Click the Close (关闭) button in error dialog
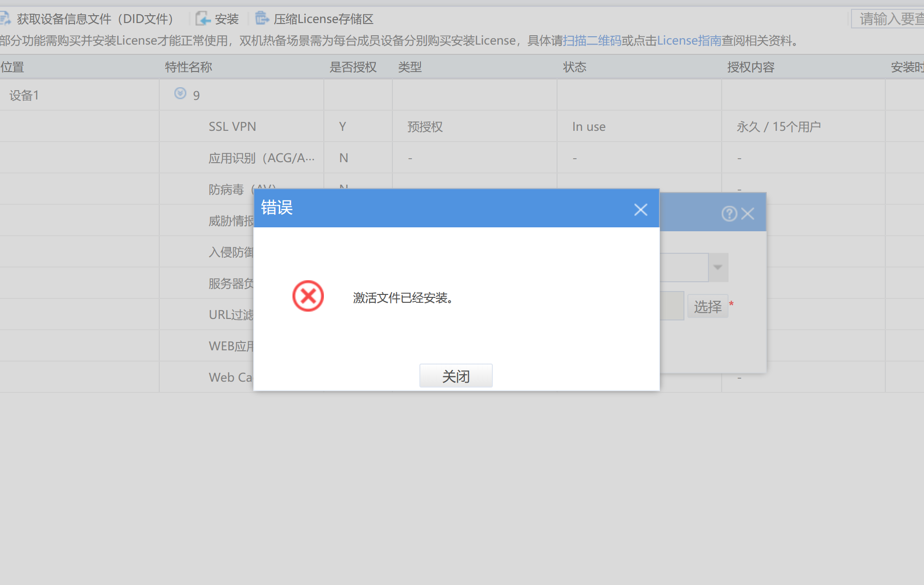Image resolution: width=924 pixels, height=585 pixels. click(x=456, y=376)
